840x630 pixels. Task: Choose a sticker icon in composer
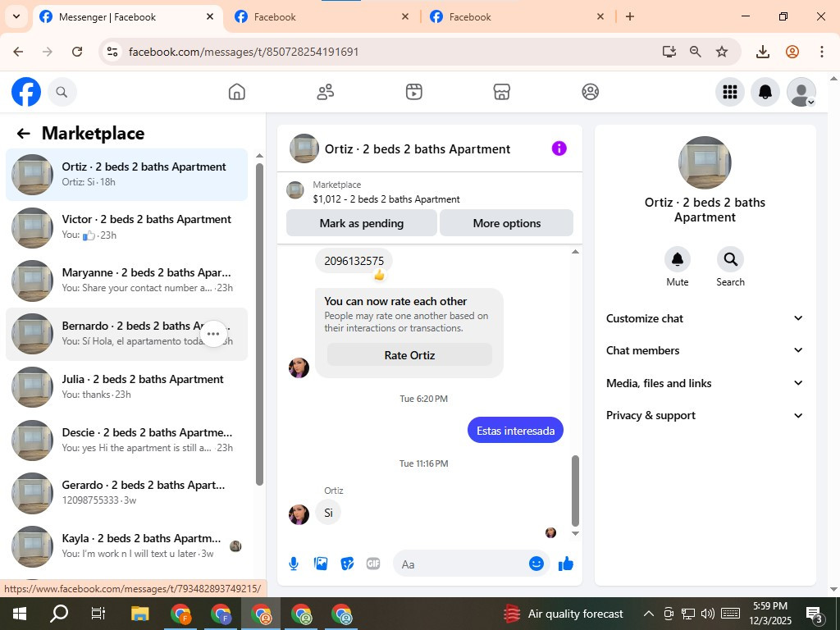347,564
